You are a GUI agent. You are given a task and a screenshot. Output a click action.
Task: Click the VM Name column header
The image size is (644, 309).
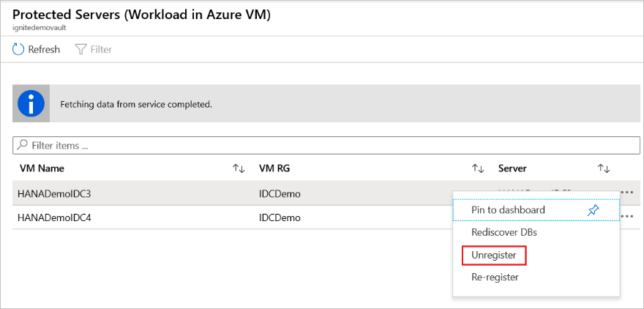42,168
